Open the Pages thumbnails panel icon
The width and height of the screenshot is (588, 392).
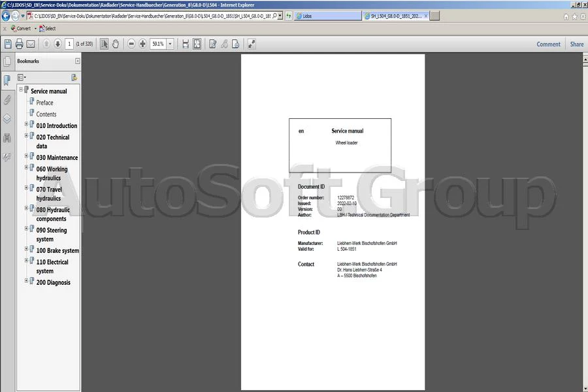7,62
